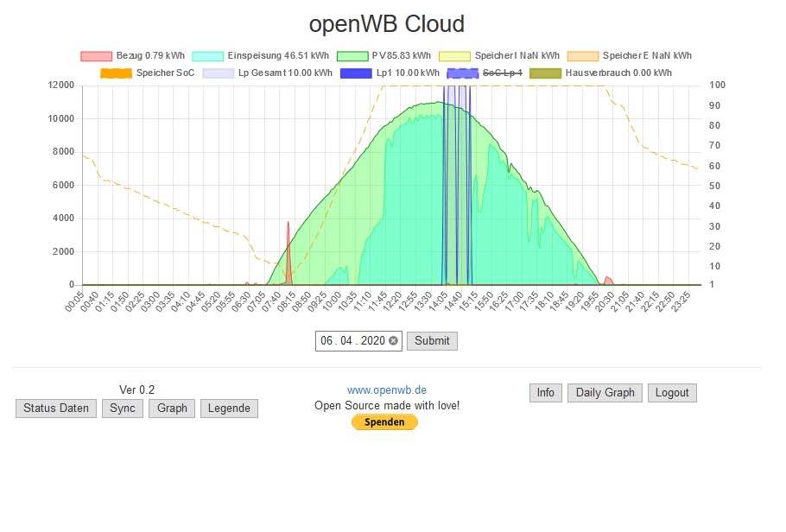Click the 'Open Source made with love!' text

click(x=387, y=406)
